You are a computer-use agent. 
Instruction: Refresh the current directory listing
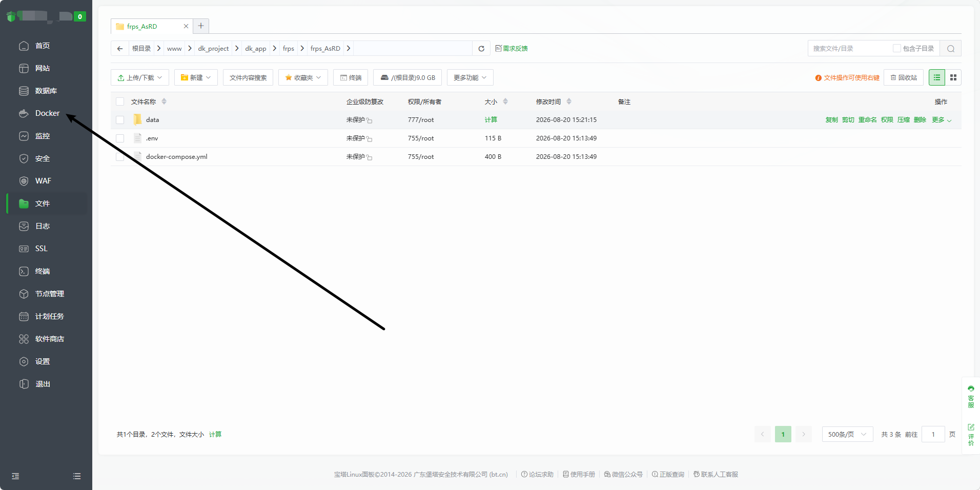tap(481, 48)
